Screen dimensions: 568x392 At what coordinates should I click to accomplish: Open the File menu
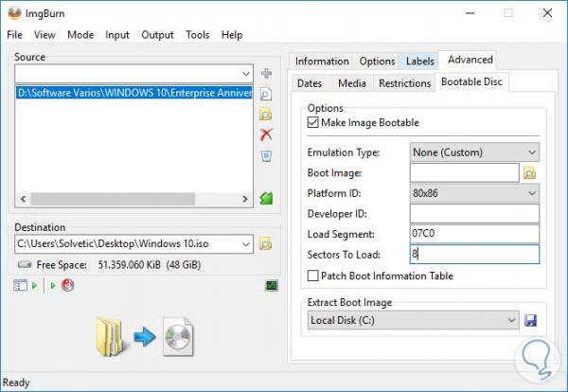14,35
